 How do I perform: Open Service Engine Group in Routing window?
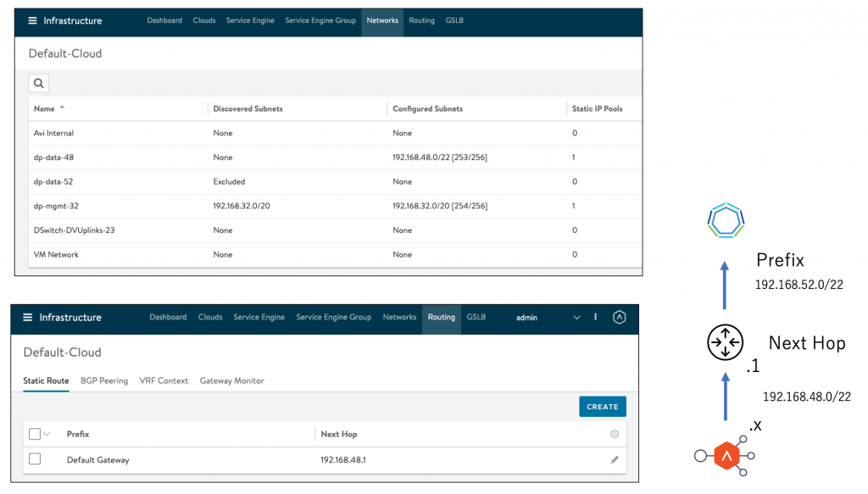(x=334, y=317)
